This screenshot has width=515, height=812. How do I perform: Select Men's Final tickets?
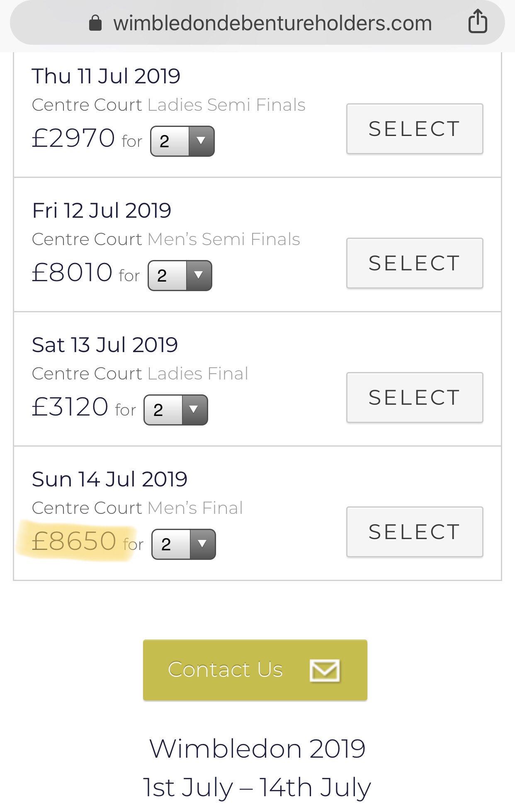[x=415, y=532]
